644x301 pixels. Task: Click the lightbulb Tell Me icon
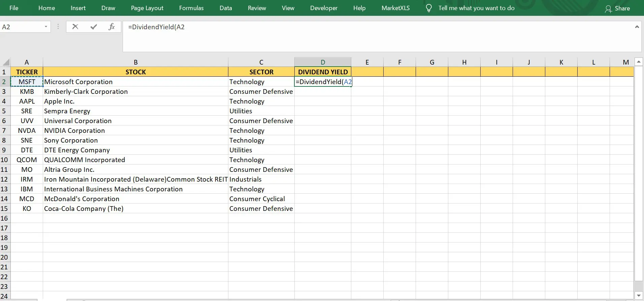click(x=428, y=8)
